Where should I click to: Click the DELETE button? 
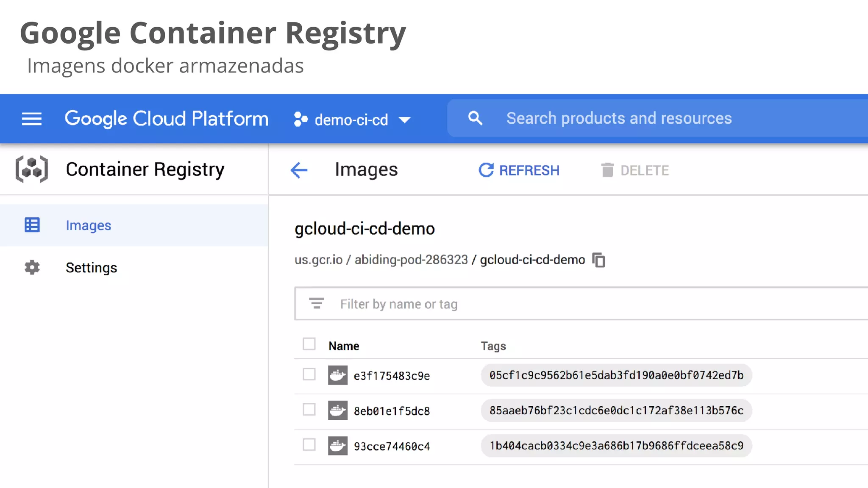click(x=635, y=170)
